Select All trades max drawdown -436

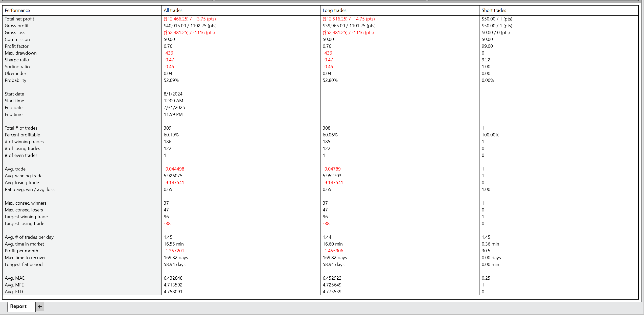pyautogui.click(x=168, y=53)
